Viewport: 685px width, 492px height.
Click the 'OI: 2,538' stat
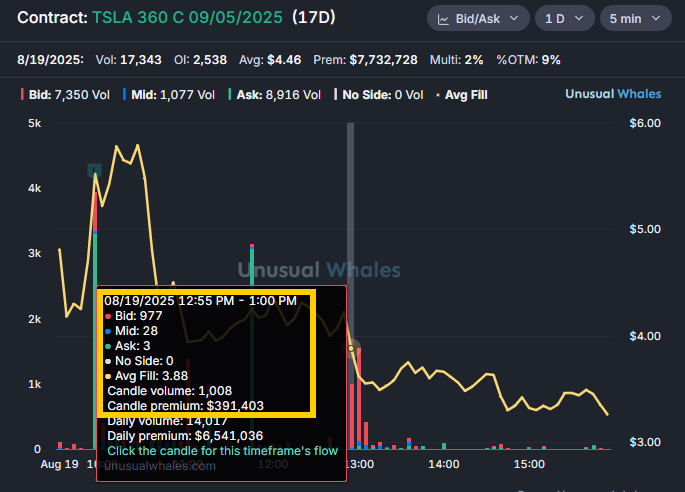coord(201,60)
